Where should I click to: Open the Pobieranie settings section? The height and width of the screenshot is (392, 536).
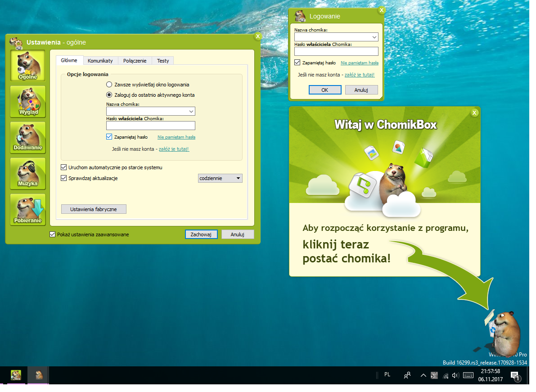(x=27, y=209)
